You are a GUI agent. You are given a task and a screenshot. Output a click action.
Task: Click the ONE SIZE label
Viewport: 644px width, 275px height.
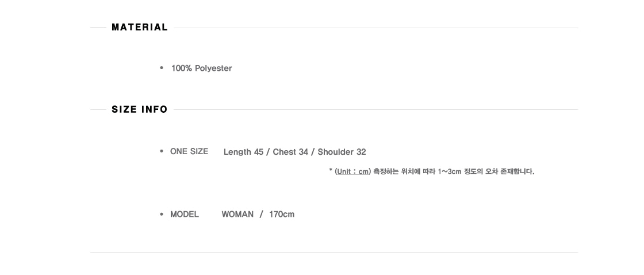point(189,151)
